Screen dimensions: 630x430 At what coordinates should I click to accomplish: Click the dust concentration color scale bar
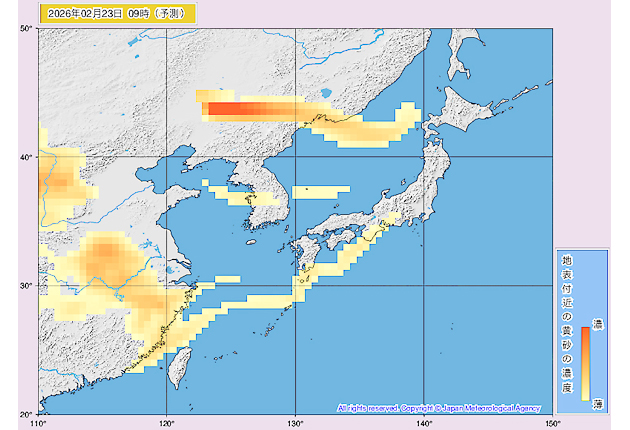point(585,363)
